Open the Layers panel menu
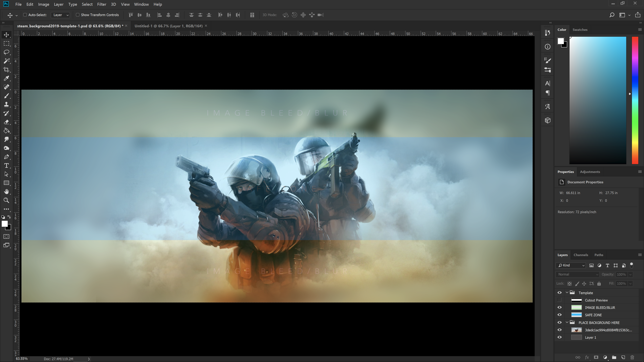This screenshot has height=362, width=644. tap(640, 255)
